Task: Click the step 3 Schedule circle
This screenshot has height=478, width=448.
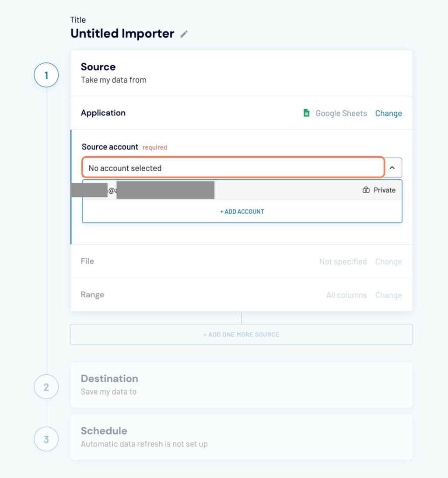Action: coord(46,439)
